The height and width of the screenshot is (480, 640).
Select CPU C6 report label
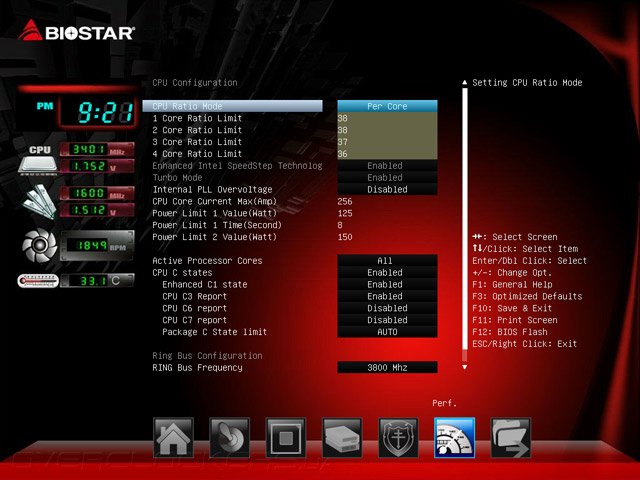[194, 308]
